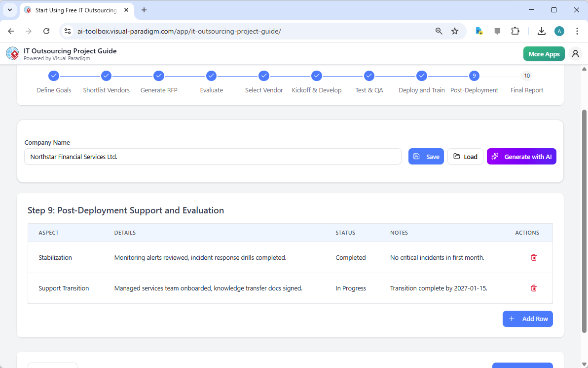Remove Support Transition row with trash icon

tap(533, 288)
